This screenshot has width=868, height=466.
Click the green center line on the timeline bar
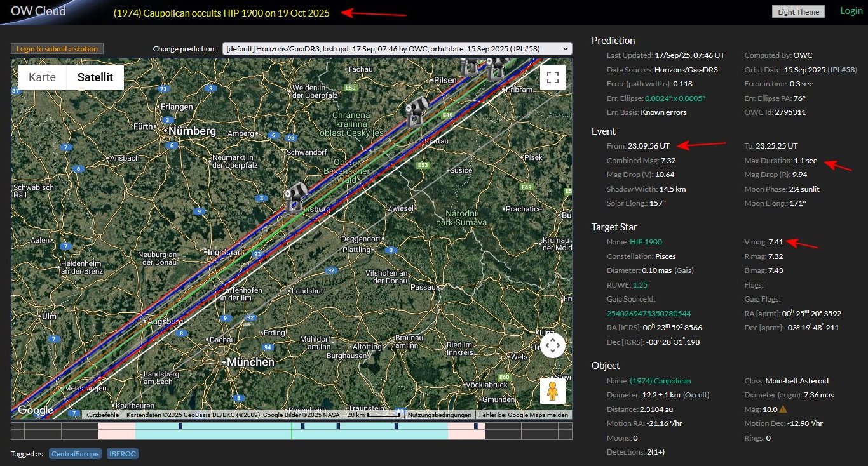(x=292, y=432)
